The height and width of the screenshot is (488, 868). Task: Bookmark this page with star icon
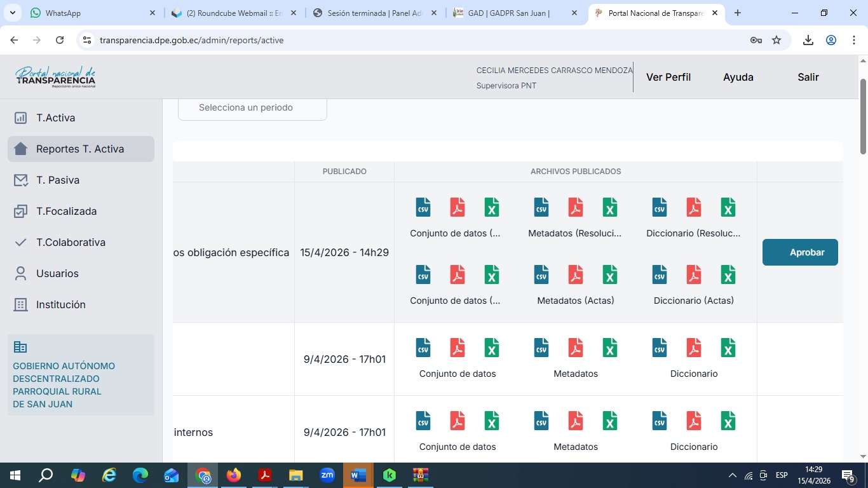(x=776, y=40)
